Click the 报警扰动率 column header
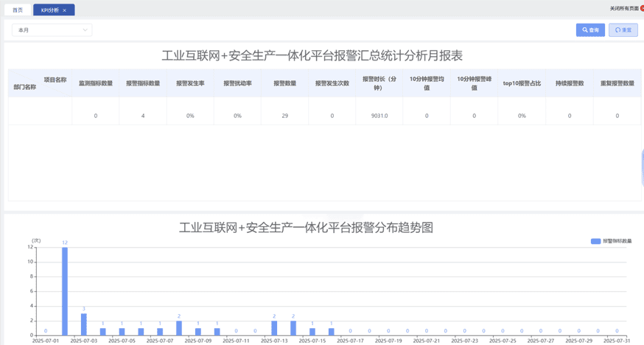 [x=237, y=83]
